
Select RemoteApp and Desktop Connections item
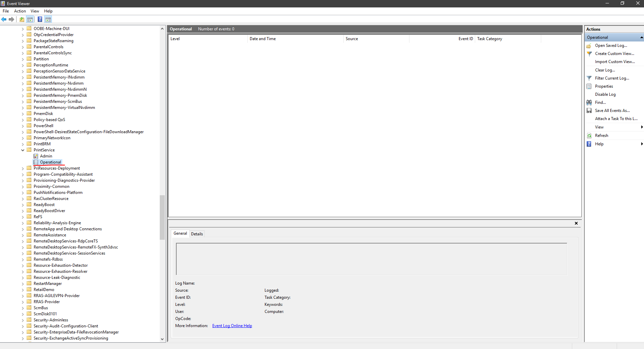coord(68,229)
